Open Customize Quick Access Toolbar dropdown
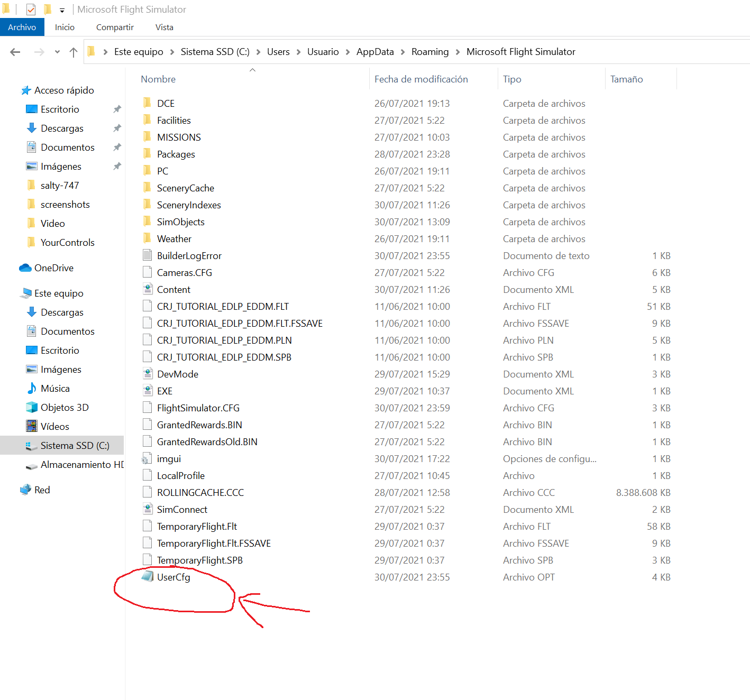Viewport: 750px width, 700px height. tap(62, 10)
